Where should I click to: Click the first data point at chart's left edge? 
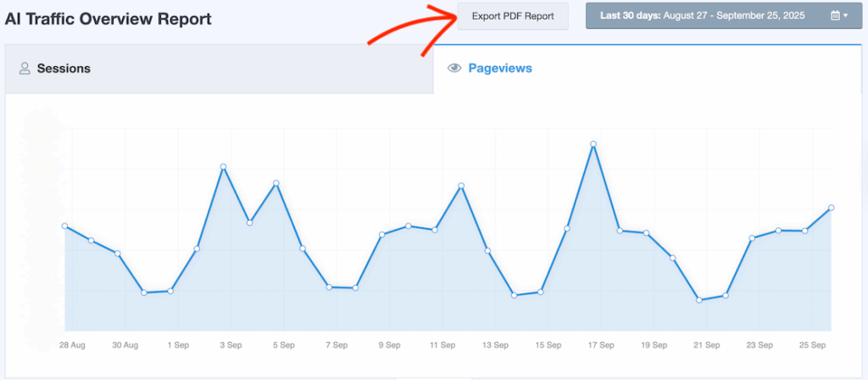(x=64, y=226)
